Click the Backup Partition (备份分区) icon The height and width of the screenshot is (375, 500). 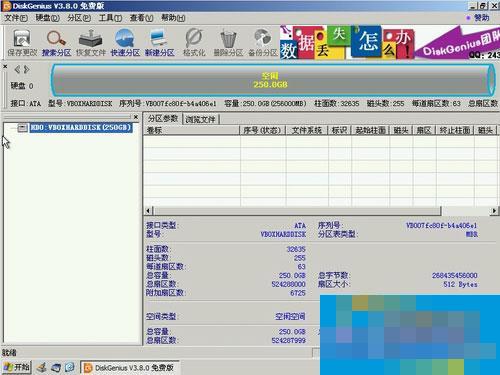point(263,42)
